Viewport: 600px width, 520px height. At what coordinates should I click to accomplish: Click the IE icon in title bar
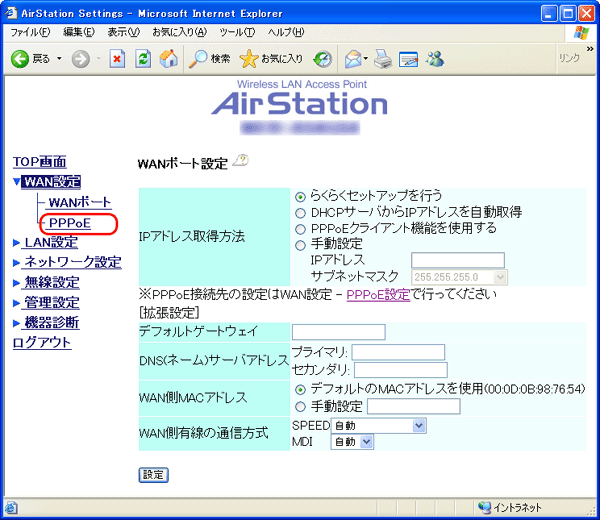point(11,13)
